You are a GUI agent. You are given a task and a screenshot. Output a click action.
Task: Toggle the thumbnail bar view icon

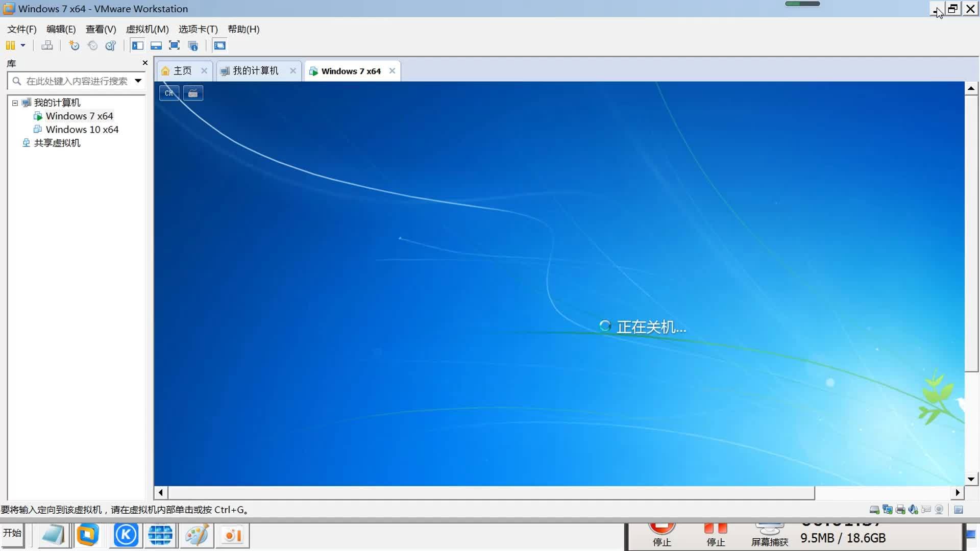(x=156, y=45)
